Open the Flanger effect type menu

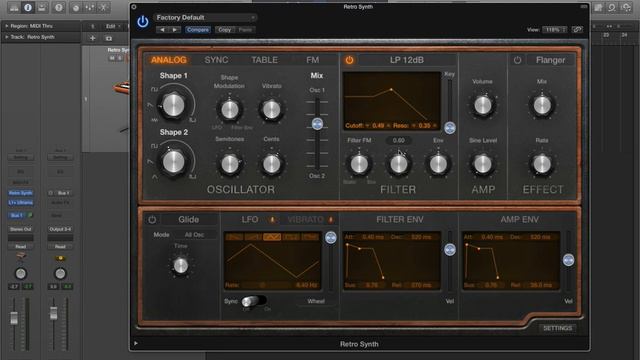[x=551, y=60]
